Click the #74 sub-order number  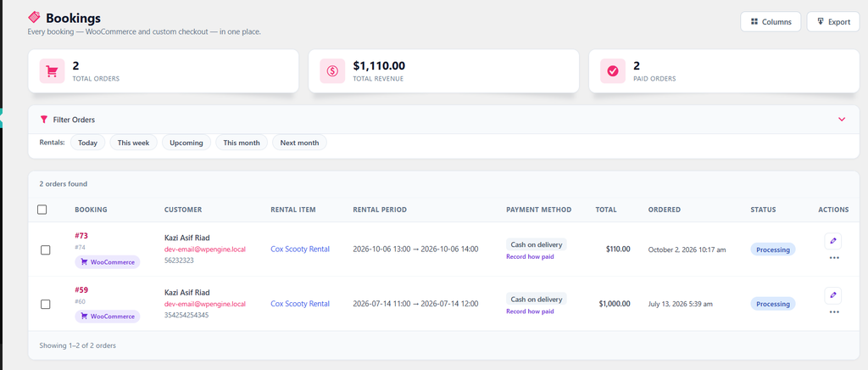point(80,247)
